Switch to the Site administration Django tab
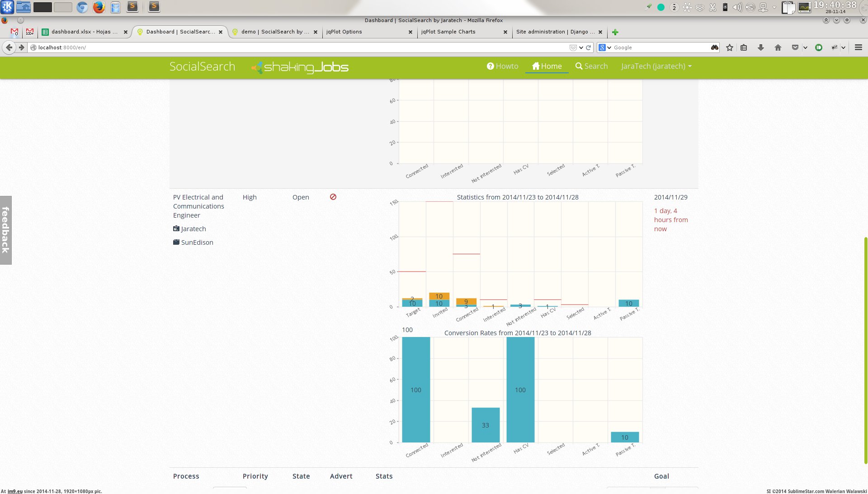This screenshot has height=494, width=868. [x=555, y=32]
